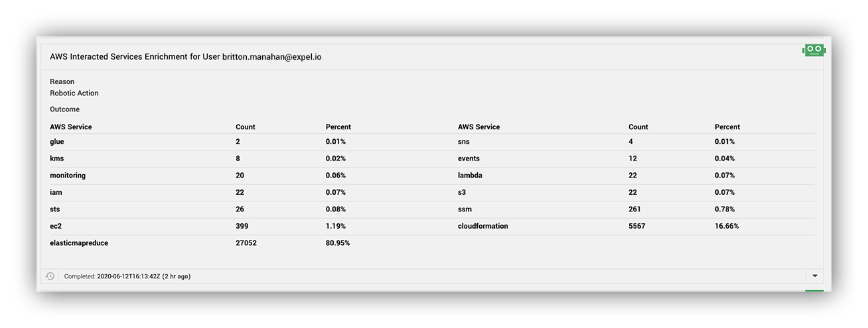The width and height of the screenshot is (868, 328).
Task: Select the cloudformation service row
Action: [x=636, y=226]
